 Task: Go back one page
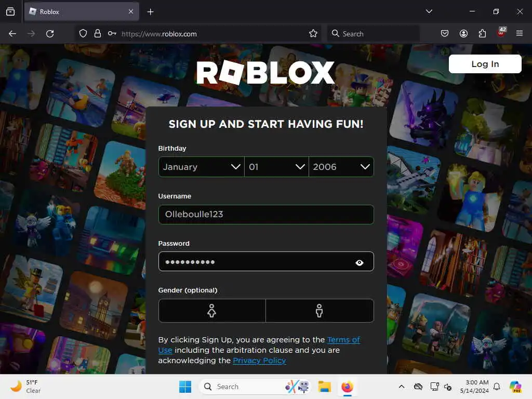pos(12,34)
